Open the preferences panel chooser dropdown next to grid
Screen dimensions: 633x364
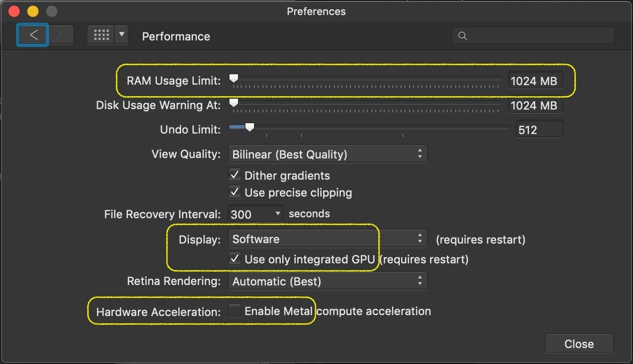click(121, 35)
